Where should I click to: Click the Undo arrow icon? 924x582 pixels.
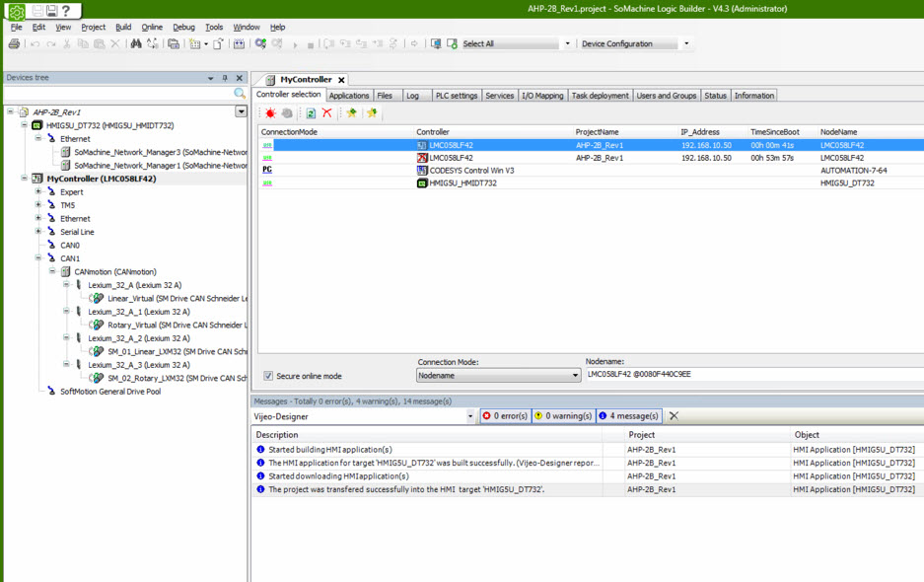pyautogui.click(x=36, y=43)
